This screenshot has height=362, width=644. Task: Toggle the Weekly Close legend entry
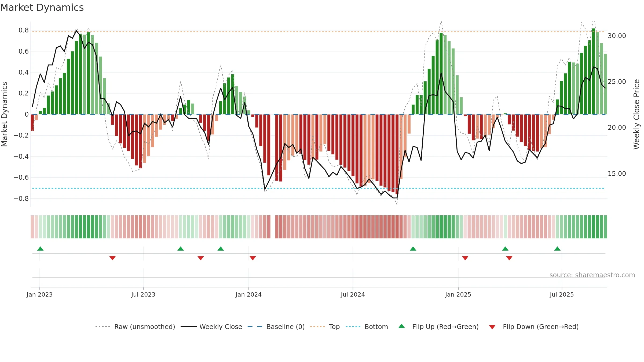click(x=211, y=327)
